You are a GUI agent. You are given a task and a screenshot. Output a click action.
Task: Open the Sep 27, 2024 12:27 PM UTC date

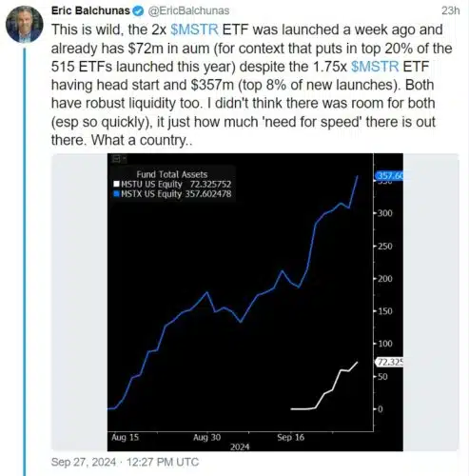click(x=125, y=462)
